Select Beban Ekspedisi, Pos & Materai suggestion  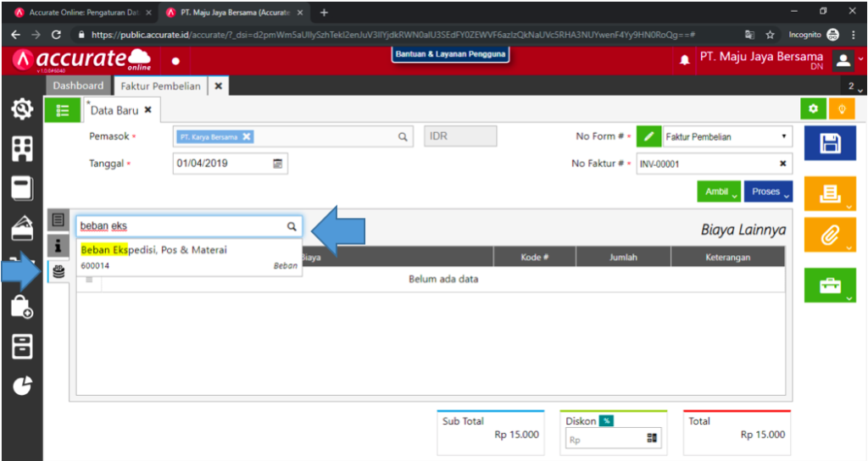[189, 258]
